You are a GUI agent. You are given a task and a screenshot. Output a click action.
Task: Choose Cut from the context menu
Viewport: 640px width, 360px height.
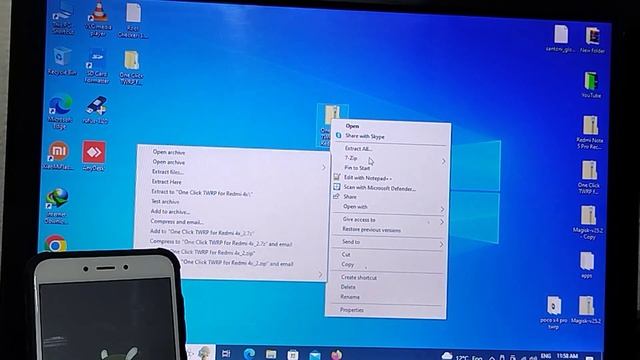[346, 254]
